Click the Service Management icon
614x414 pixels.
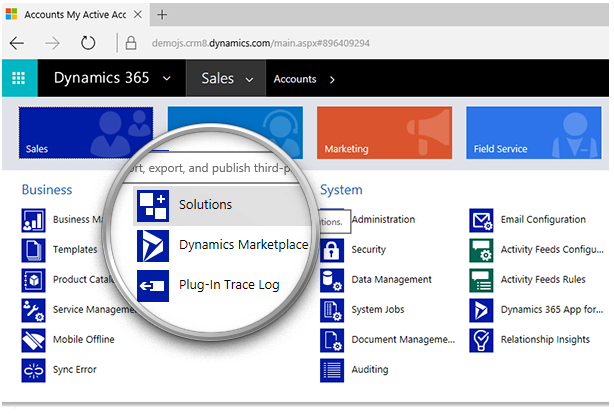(x=33, y=310)
